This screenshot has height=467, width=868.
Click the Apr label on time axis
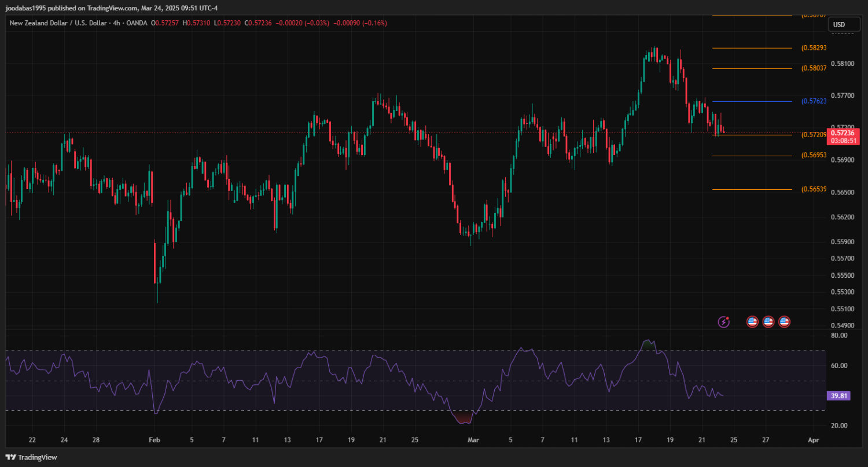click(x=813, y=440)
